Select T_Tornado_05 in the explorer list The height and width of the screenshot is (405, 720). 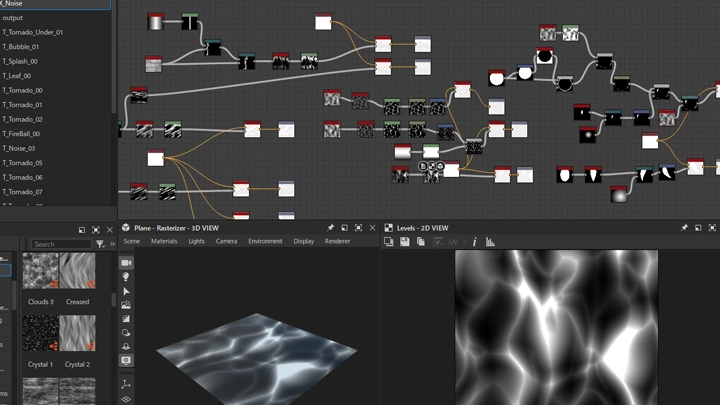coord(56,163)
